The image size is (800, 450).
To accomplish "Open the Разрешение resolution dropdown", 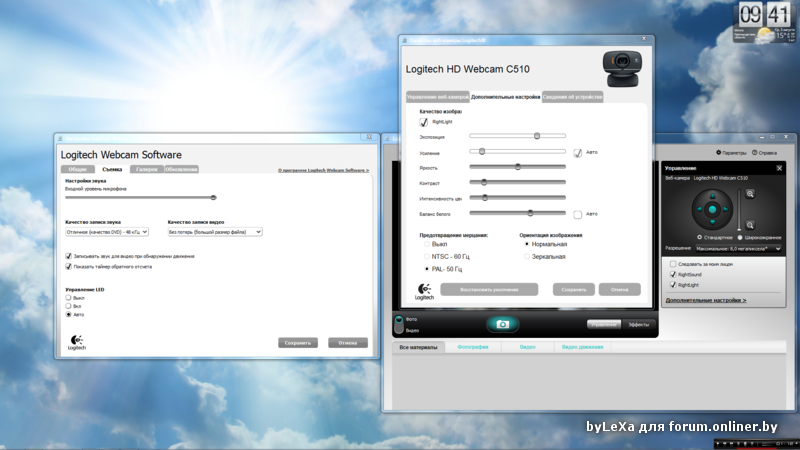I will (x=738, y=248).
